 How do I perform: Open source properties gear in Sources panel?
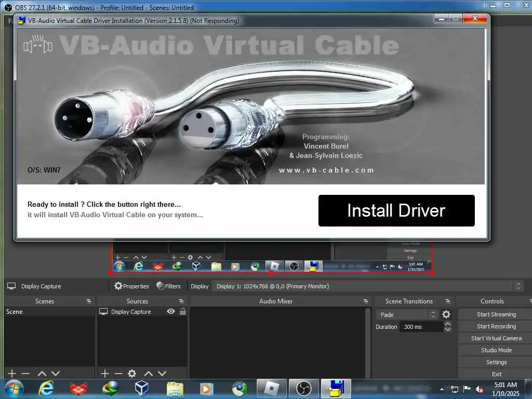coord(132,374)
